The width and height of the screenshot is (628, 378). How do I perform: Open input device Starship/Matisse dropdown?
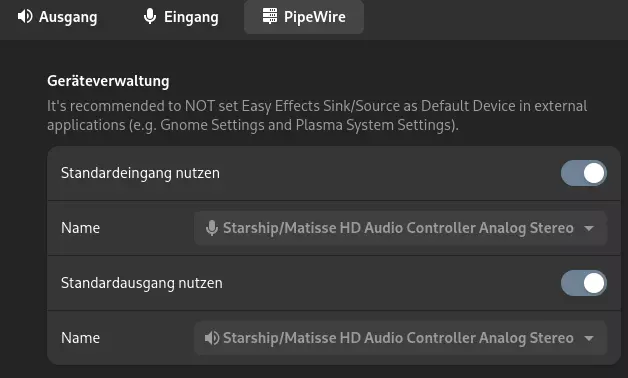[x=401, y=228]
